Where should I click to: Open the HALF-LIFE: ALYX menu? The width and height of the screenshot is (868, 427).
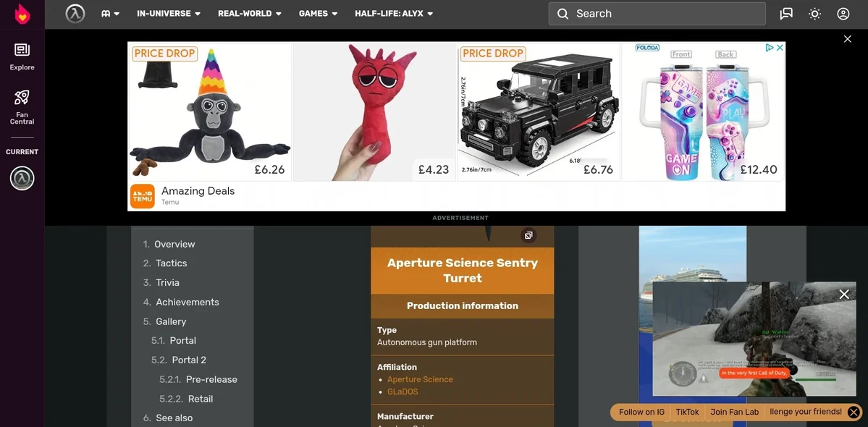pos(394,14)
